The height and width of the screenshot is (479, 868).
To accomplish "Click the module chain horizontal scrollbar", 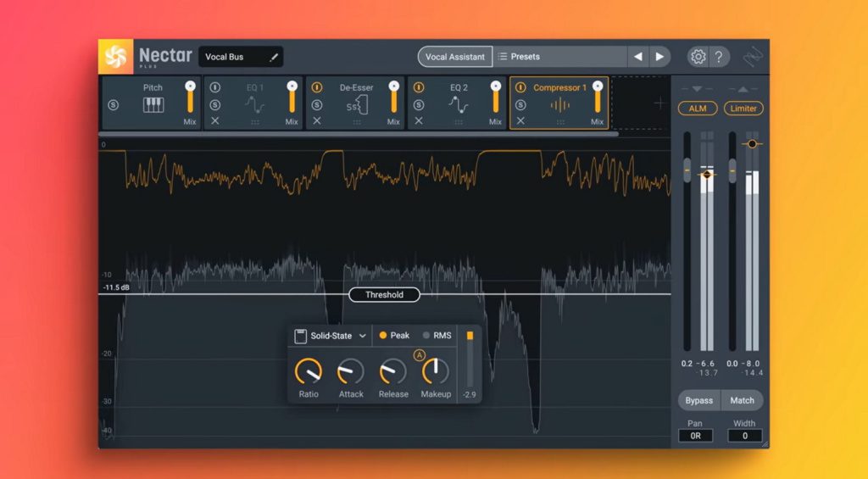I will [x=359, y=134].
